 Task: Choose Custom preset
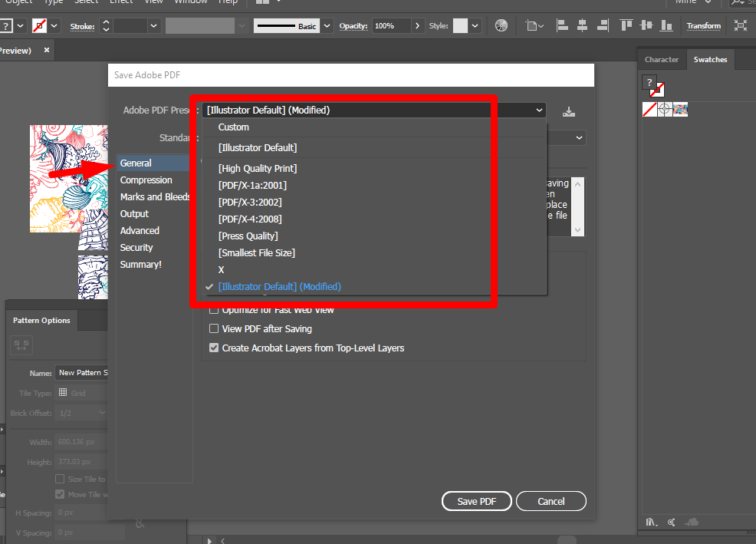[233, 127]
